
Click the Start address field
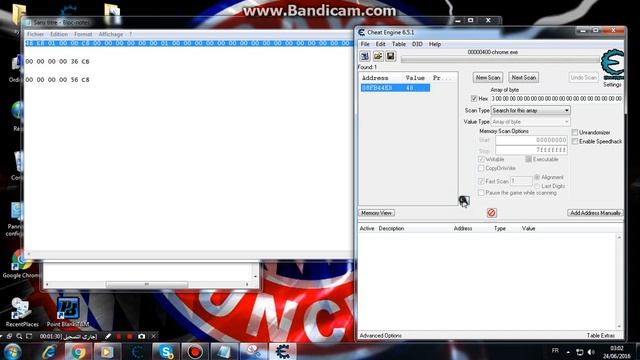tap(531, 140)
